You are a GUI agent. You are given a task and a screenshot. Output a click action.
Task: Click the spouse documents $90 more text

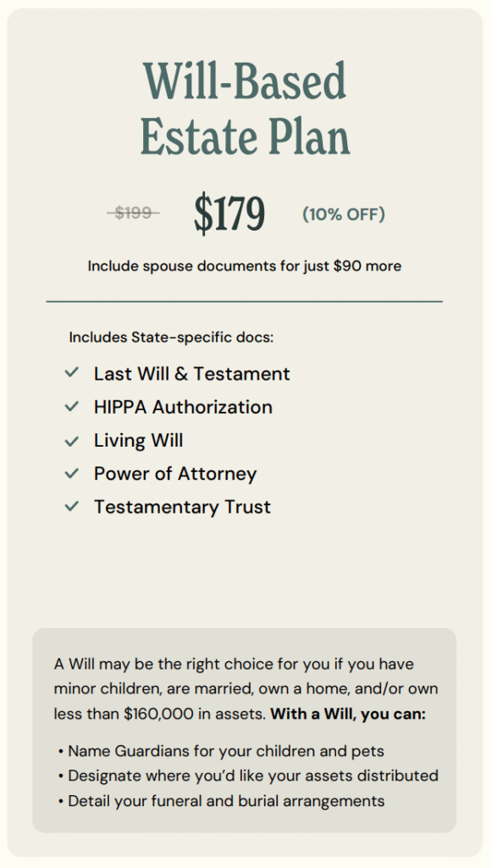click(x=245, y=265)
